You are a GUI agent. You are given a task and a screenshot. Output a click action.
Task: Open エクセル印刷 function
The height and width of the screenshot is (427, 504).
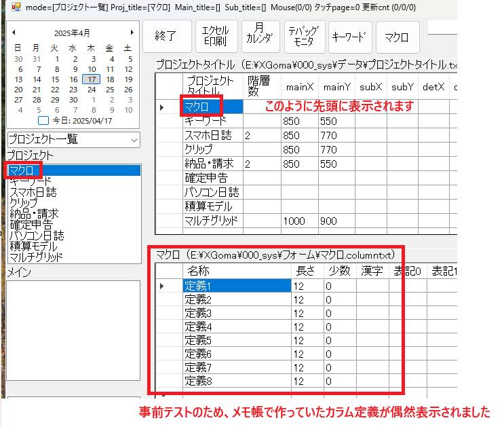click(x=216, y=37)
